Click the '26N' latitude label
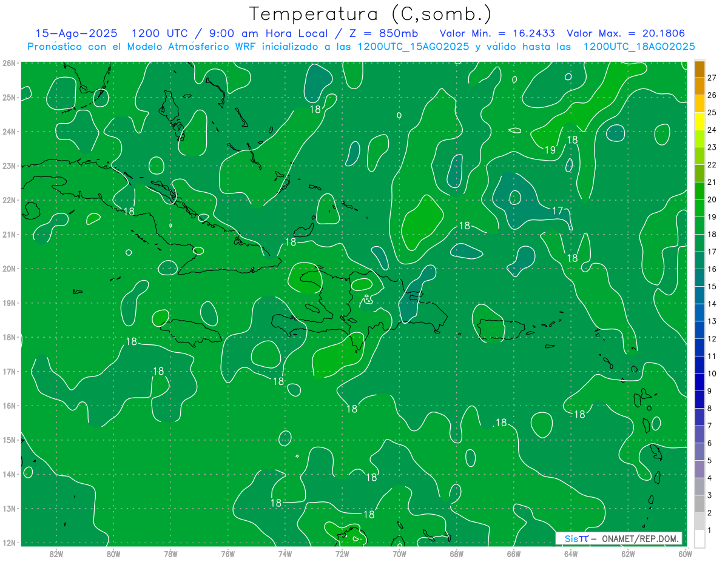Viewport: 728px width, 562px height. pos(8,63)
